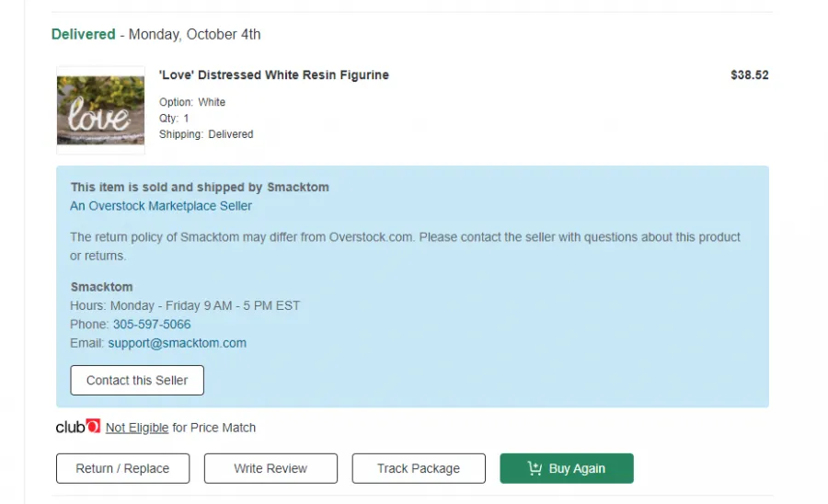Click the Option: White detail line

coord(192,102)
